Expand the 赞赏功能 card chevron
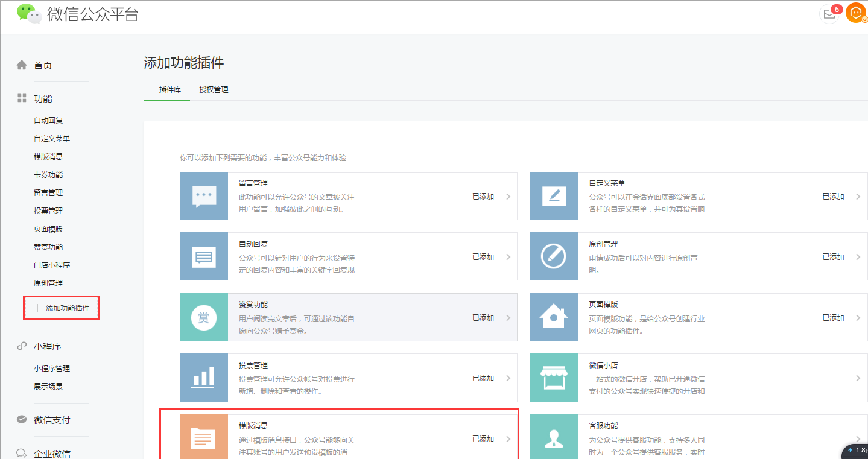Image resolution: width=868 pixels, height=459 pixels. [508, 318]
